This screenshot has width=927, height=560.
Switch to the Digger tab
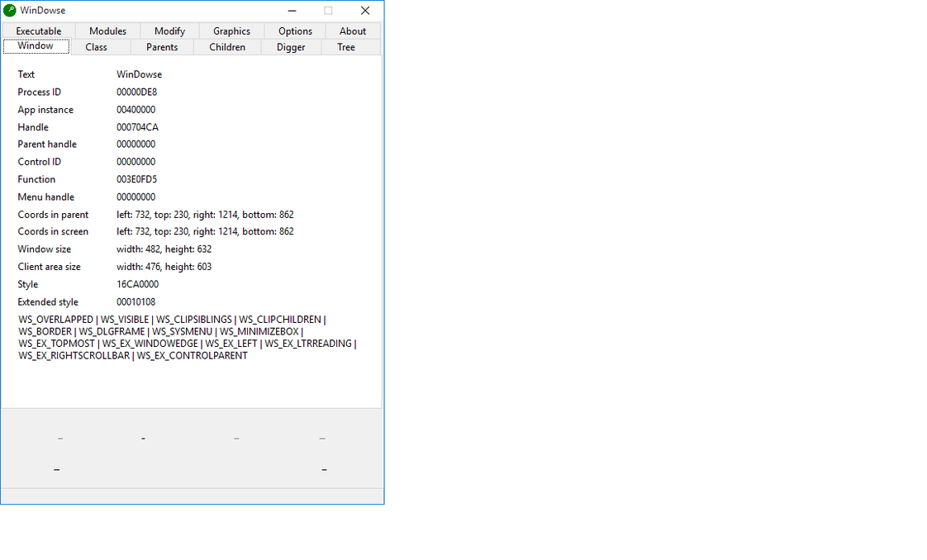[x=291, y=47]
